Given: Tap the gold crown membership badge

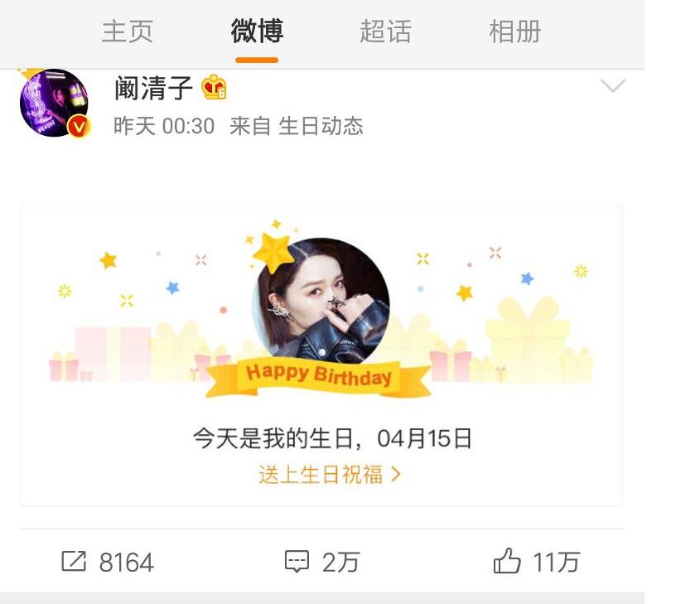Looking at the screenshot, I should [214, 87].
